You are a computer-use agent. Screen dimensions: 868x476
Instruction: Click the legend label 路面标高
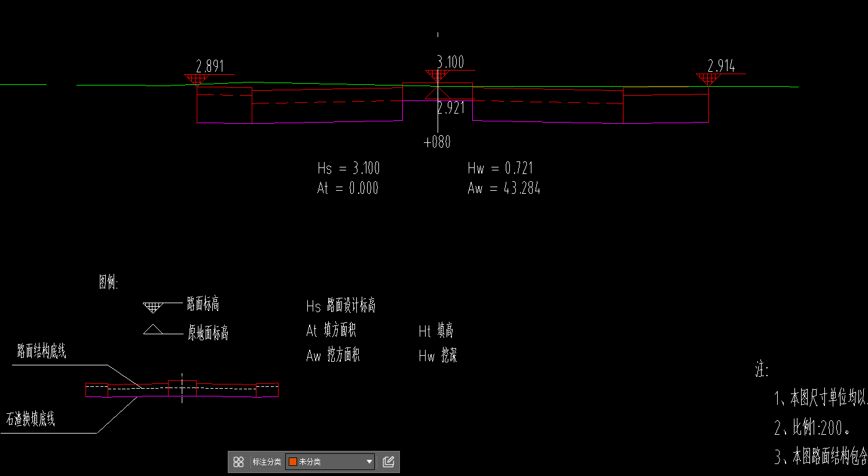(x=203, y=304)
